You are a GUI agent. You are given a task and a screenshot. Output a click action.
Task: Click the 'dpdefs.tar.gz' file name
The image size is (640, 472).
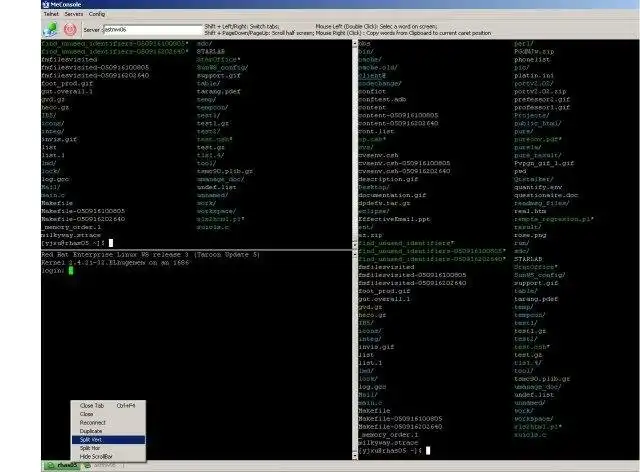[384, 203]
